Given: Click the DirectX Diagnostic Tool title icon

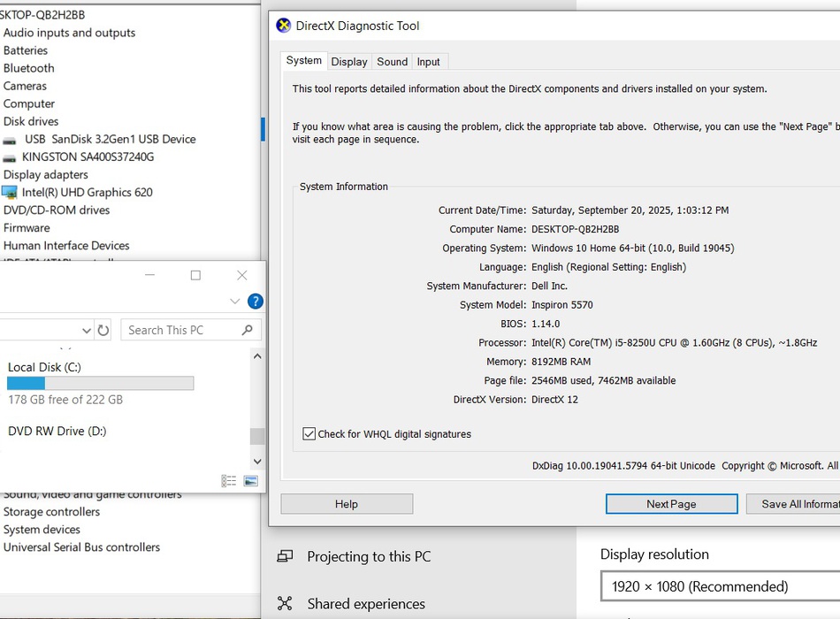Looking at the screenshot, I should pyautogui.click(x=284, y=26).
